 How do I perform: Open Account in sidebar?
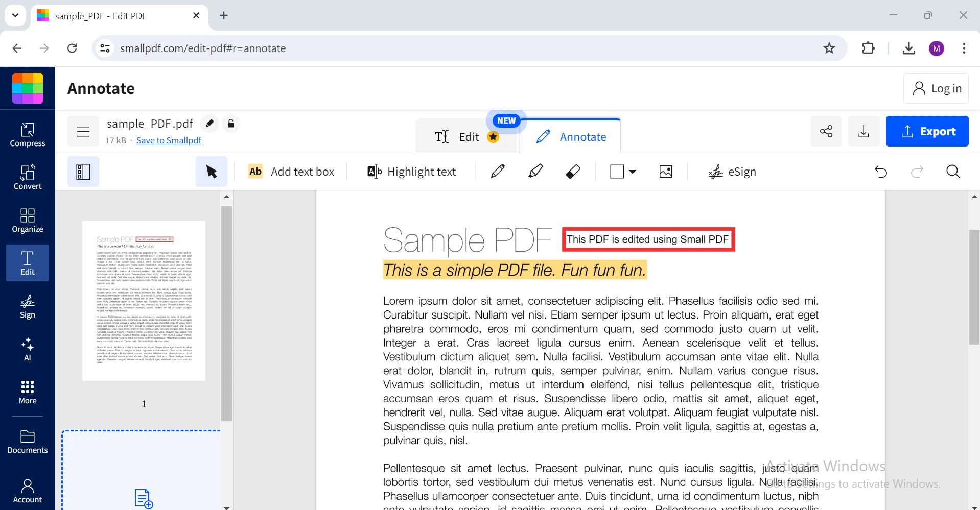point(28,491)
